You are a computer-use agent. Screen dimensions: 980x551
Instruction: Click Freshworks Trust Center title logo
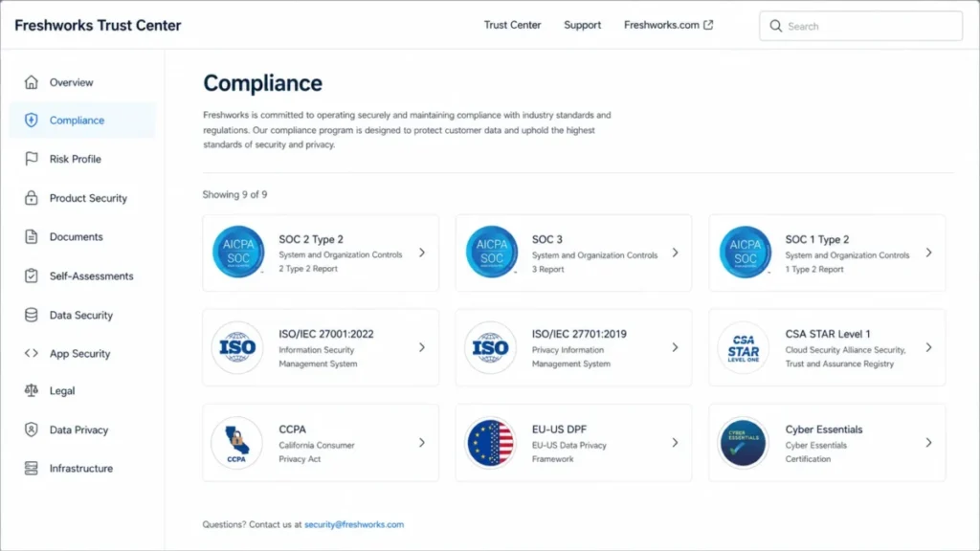pos(99,26)
